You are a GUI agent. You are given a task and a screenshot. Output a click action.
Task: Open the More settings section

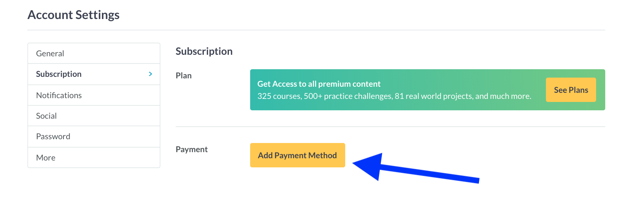pos(46,158)
